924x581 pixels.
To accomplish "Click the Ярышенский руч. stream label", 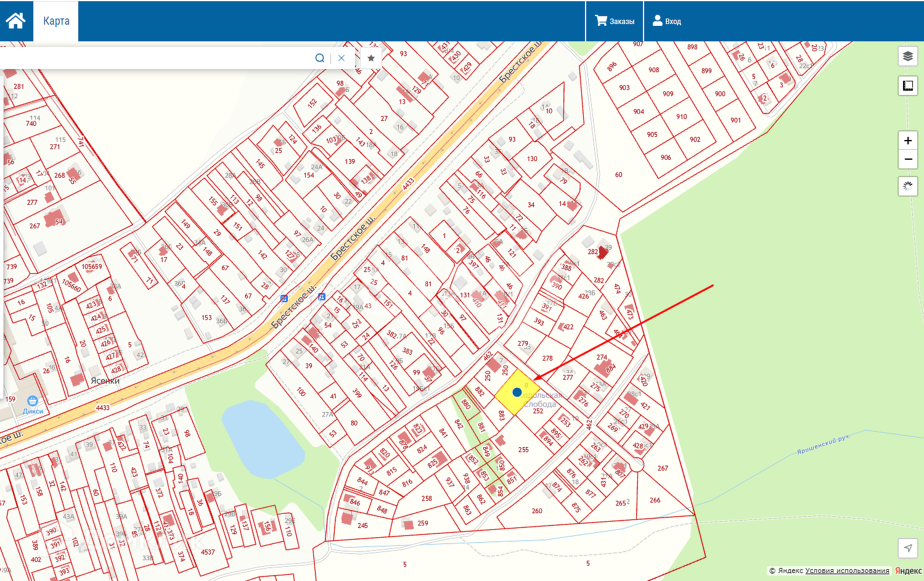I will click(824, 444).
